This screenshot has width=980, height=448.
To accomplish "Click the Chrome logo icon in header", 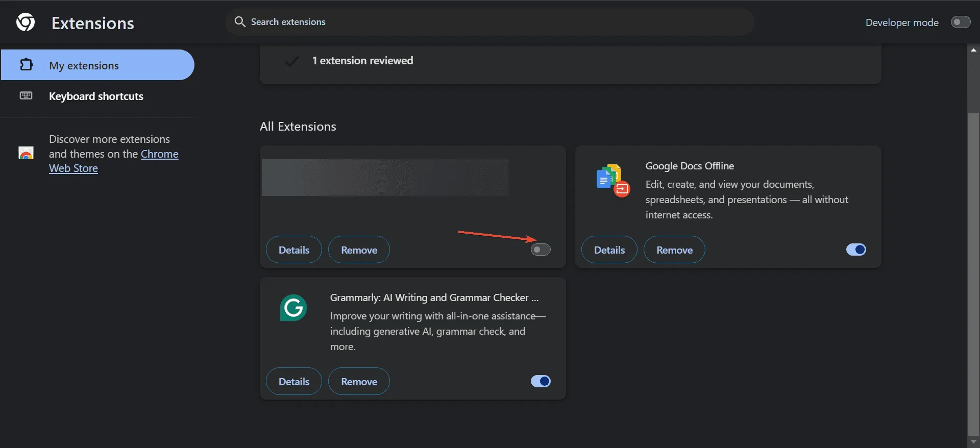I will [26, 22].
